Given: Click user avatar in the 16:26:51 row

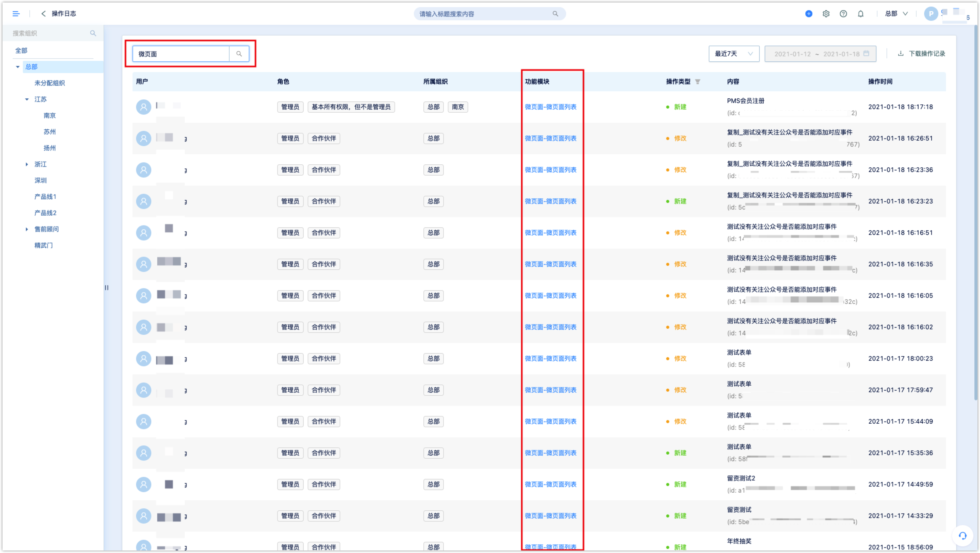Looking at the screenshot, I should point(143,138).
